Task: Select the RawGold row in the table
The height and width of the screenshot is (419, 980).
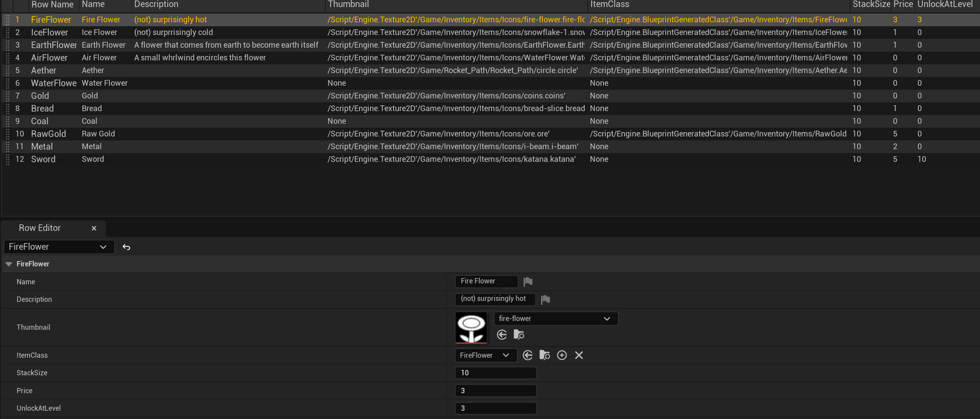Action: point(48,134)
